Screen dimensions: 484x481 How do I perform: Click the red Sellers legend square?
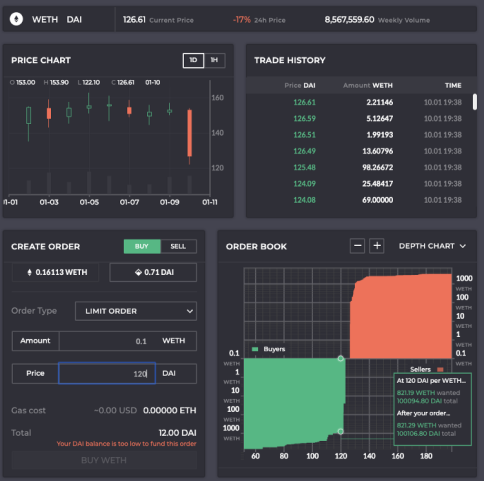point(440,369)
